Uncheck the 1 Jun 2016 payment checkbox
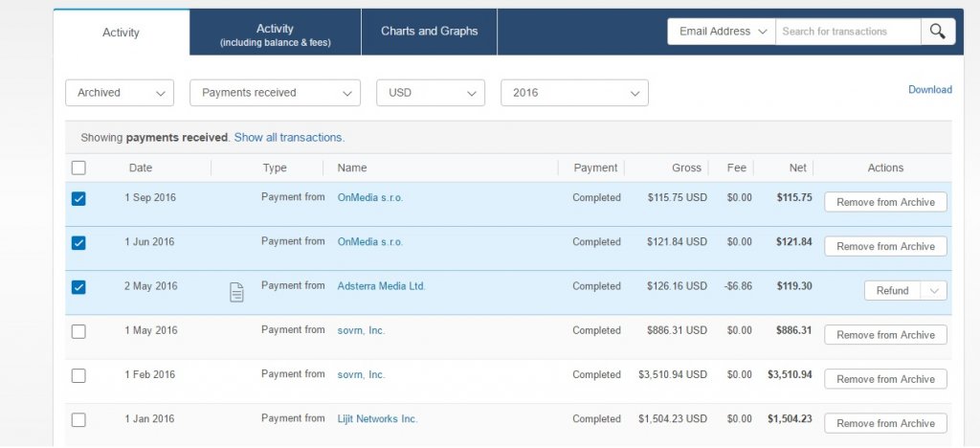Screen dimensions: 980x448 tap(78, 242)
